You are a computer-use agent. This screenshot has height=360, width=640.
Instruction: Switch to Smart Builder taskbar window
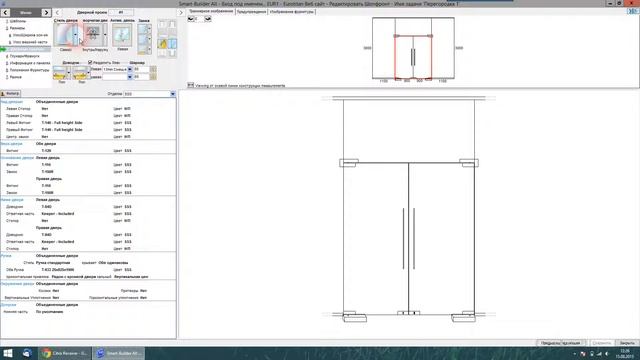(x=119, y=353)
